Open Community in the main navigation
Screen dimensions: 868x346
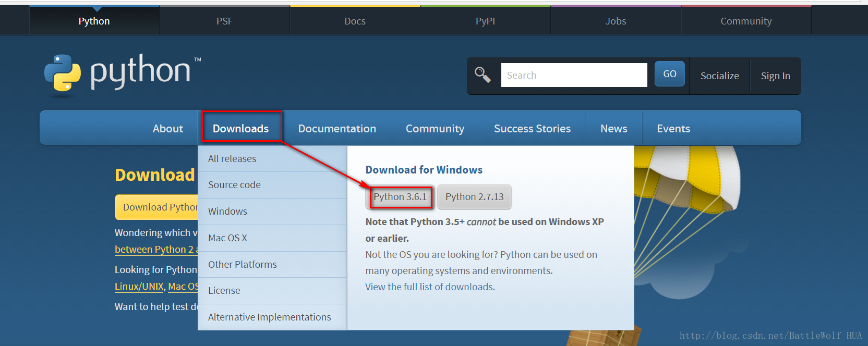pyautogui.click(x=435, y=128)
